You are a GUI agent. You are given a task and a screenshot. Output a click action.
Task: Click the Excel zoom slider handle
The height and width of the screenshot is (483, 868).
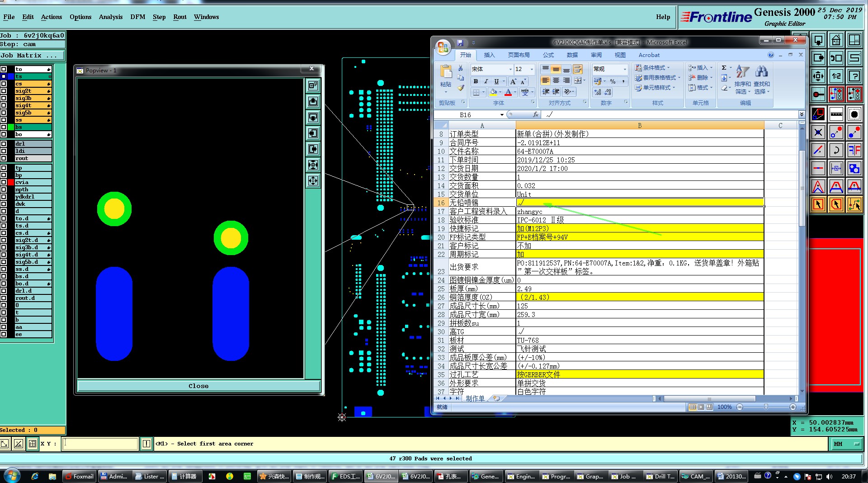766,407
